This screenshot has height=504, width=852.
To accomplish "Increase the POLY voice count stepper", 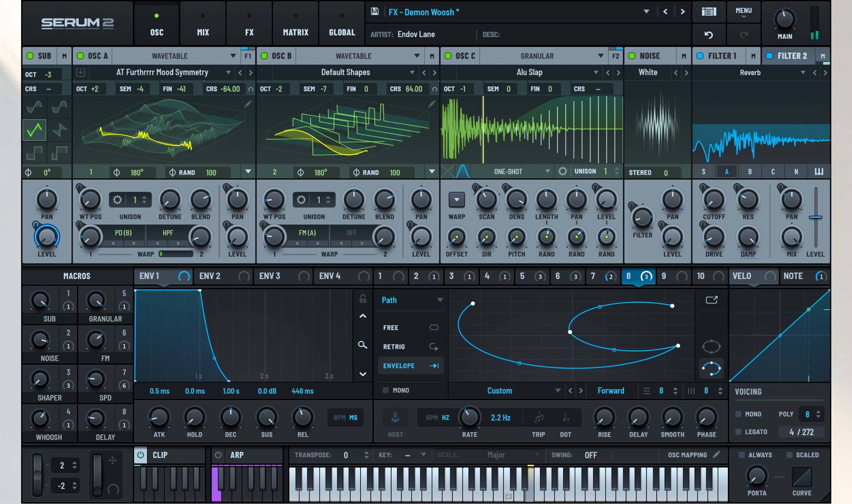I will click(x=818, y=412).
